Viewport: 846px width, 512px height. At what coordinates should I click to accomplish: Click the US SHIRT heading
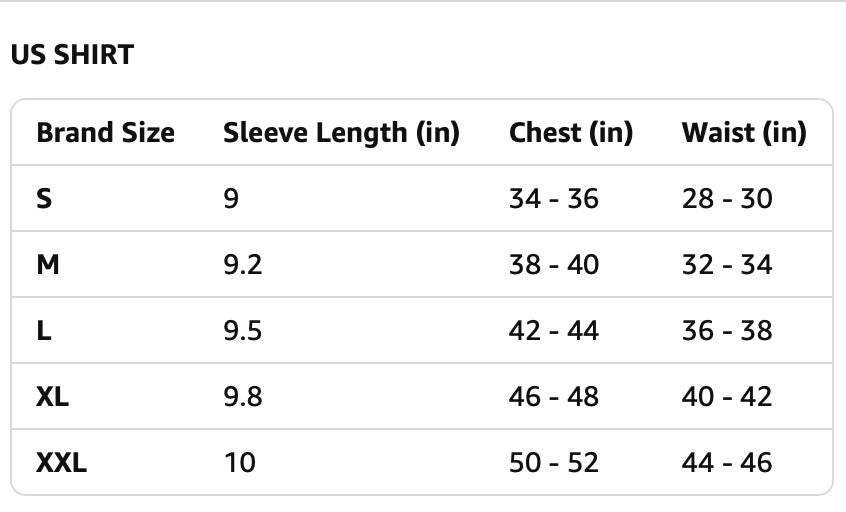pos(72,55)
